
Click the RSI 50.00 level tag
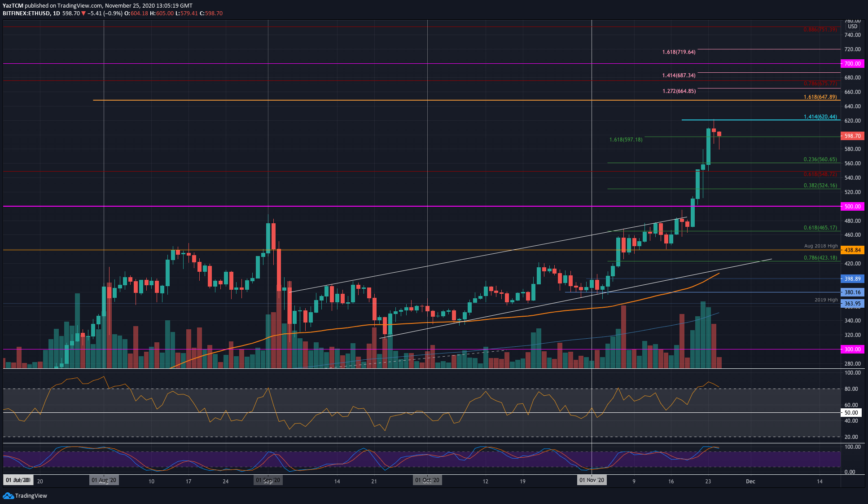click(851, 413)
